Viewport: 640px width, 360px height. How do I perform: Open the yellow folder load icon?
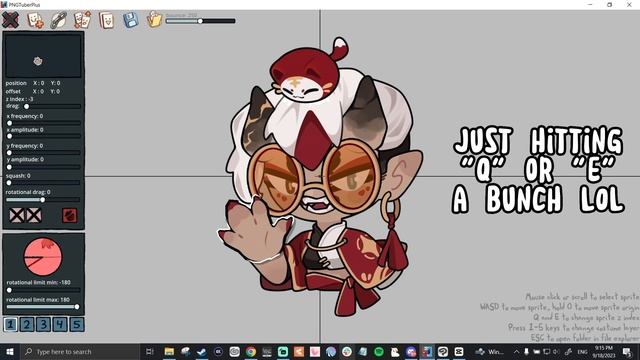tap(154, 20)
